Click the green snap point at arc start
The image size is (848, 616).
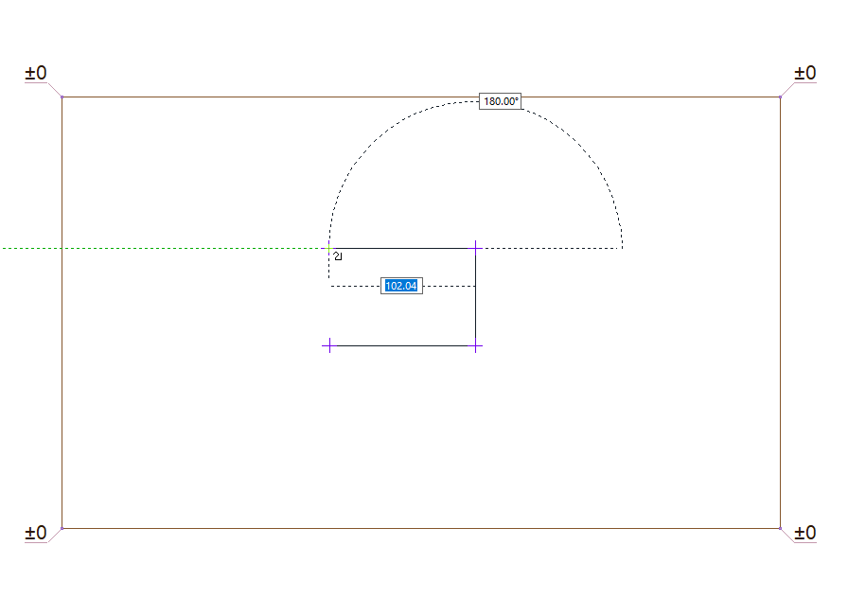click(x=328, y=248)
